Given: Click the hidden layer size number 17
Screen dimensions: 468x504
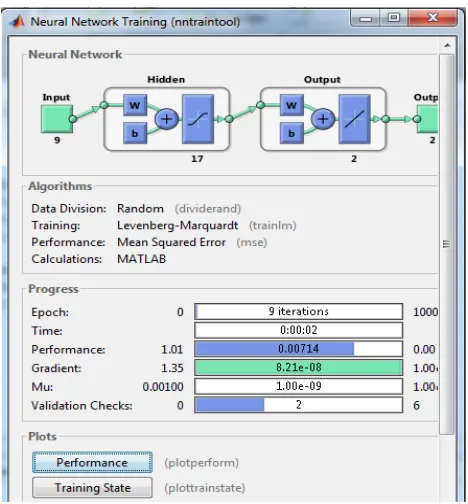Looking at the screenshot, I should coord(197,159).
